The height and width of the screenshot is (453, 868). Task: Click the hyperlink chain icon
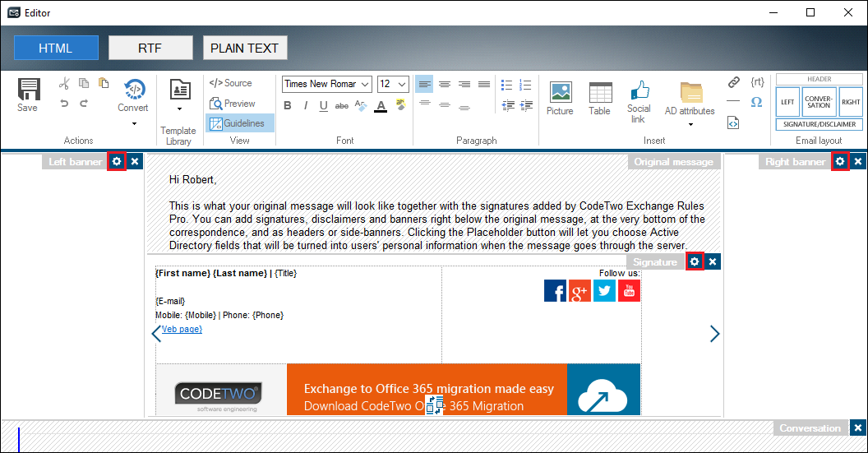click(733, 82)
